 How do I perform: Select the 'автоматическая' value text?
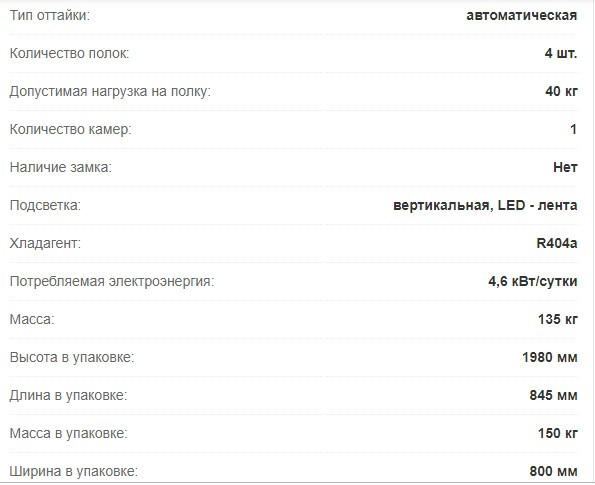coord(522,16)
